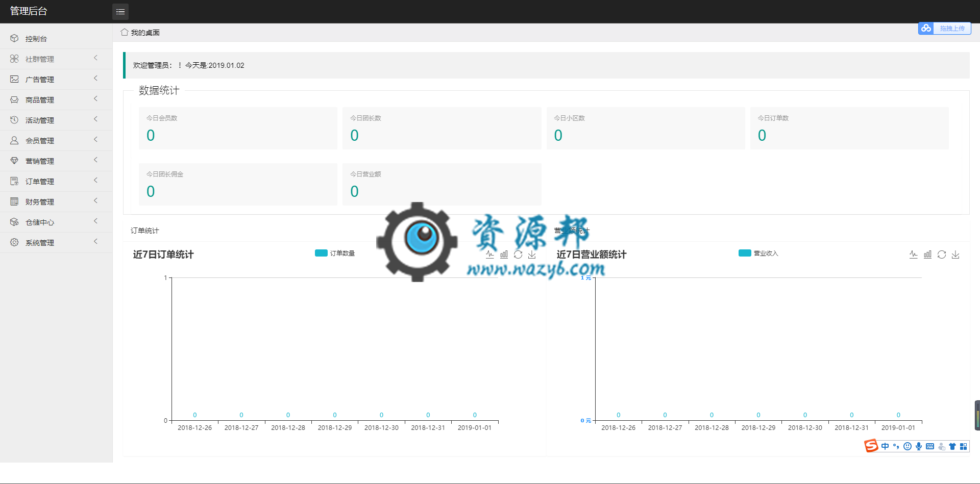The width and height of the screenshot is (980, 484).
Task: Expand the 活动管理 chevron arrow
Action: point(95,119)
